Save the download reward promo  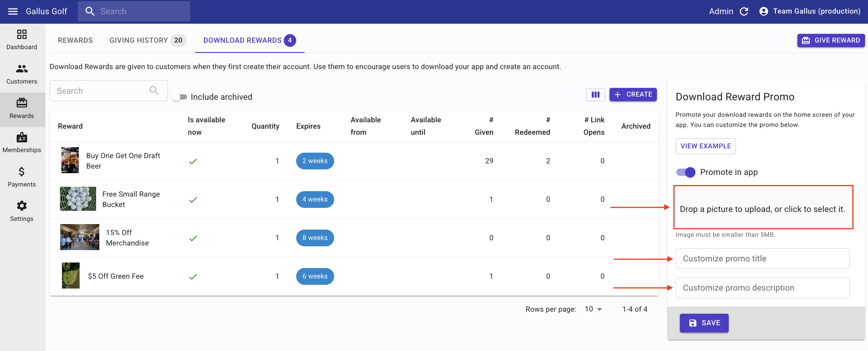704,323
